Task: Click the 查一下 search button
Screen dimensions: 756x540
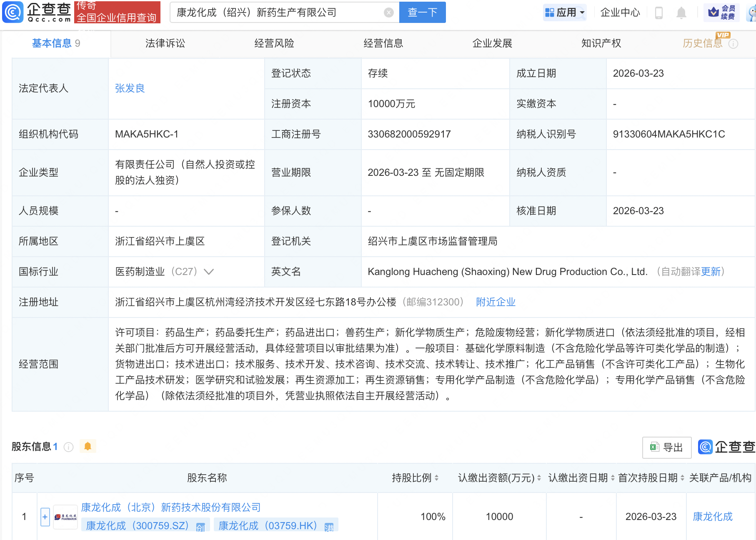Action: [422, 12]
